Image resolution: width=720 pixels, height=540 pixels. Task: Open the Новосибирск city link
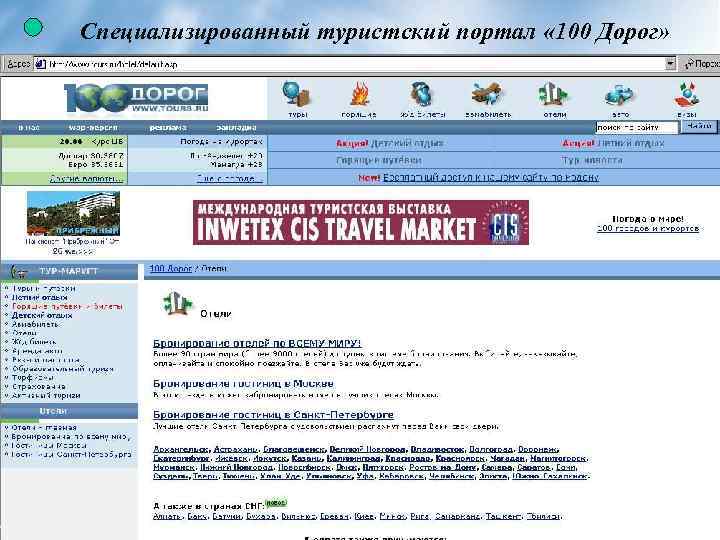(x=304, y=467)
